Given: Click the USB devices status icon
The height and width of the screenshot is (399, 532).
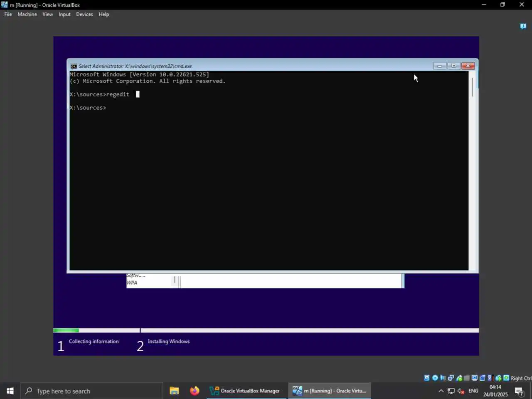Looking at the screenshot, I should [459, 378].
